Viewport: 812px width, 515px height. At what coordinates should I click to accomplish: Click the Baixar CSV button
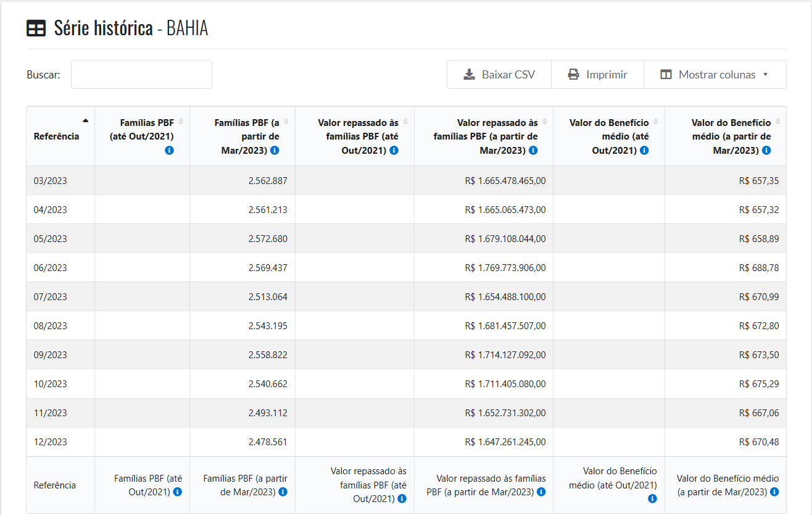pos(499,74)
